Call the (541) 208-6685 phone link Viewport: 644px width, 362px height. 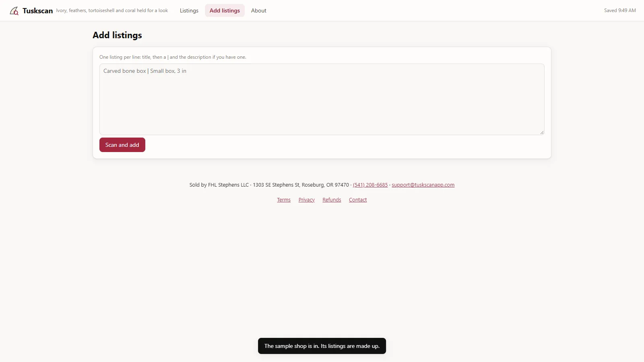tap(370, 185)
